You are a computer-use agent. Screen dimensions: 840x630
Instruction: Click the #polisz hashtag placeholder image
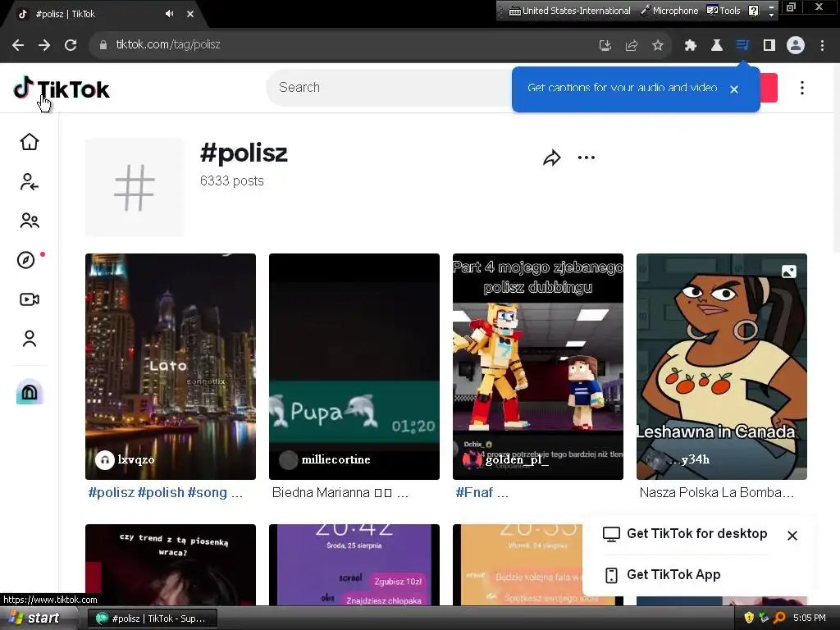(x=135, y=188)
